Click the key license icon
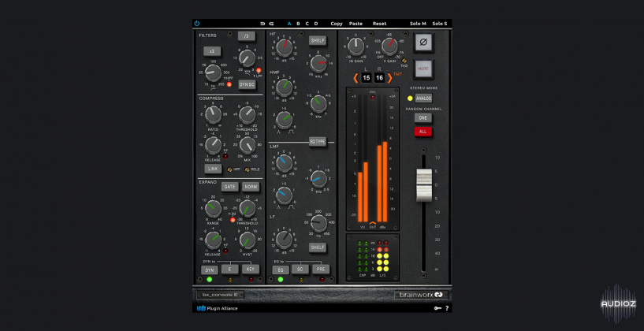The width and height of the screenshot is (644, 331). click(437, 308)
